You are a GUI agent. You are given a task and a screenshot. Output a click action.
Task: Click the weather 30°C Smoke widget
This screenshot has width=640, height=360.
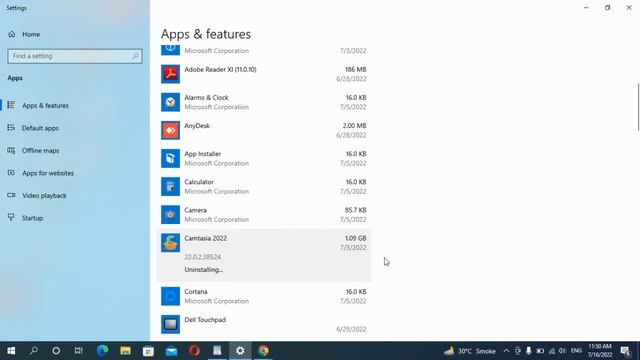pyautogui.click(x=470, y=351)
